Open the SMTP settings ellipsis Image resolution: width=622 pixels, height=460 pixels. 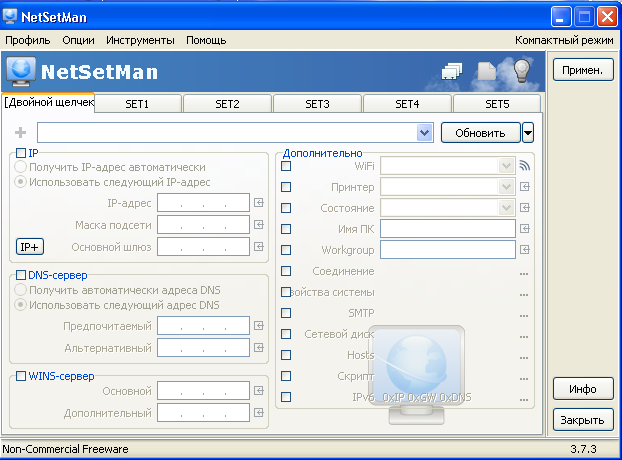[524, 316]
